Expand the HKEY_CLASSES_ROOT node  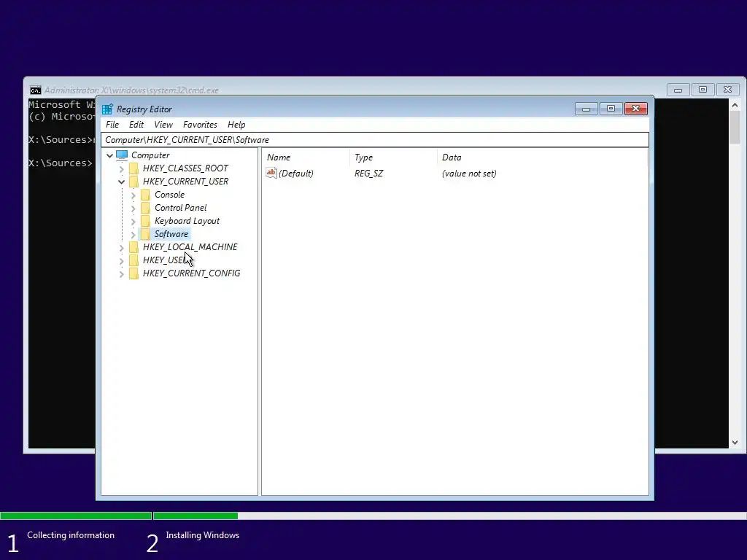coord(122,168)
